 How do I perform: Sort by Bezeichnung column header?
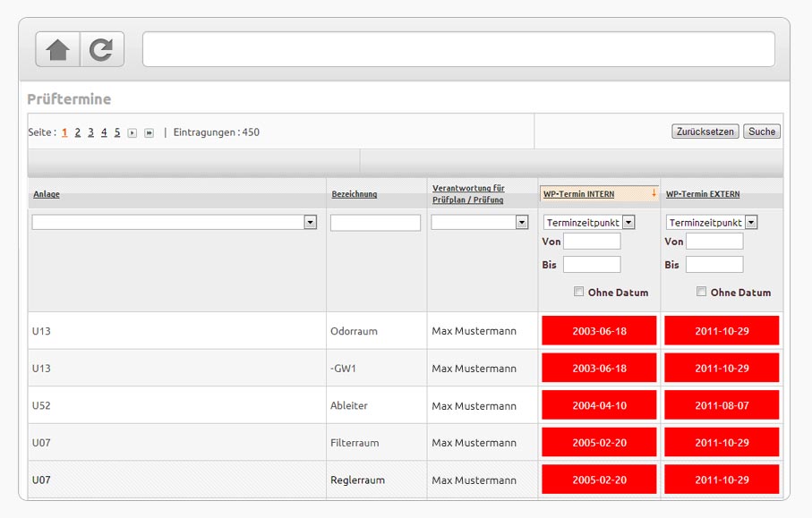coord(355,194)
